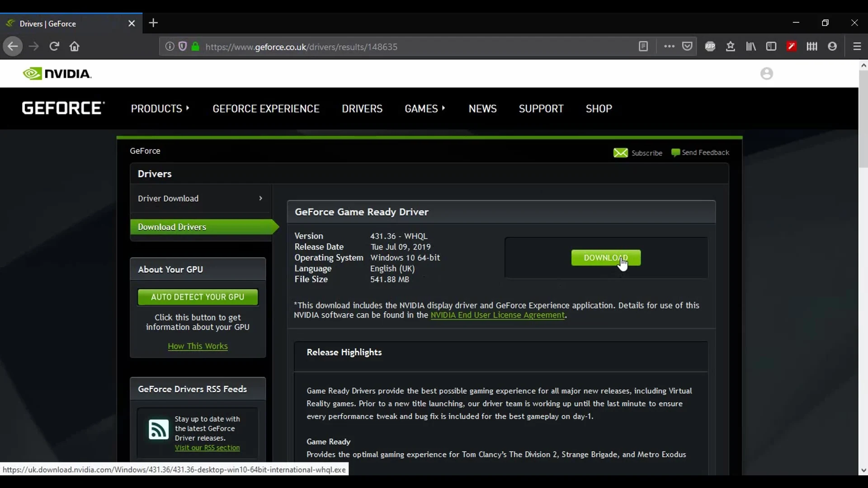Click Windows 10 64-bit text

pos(405,258)
